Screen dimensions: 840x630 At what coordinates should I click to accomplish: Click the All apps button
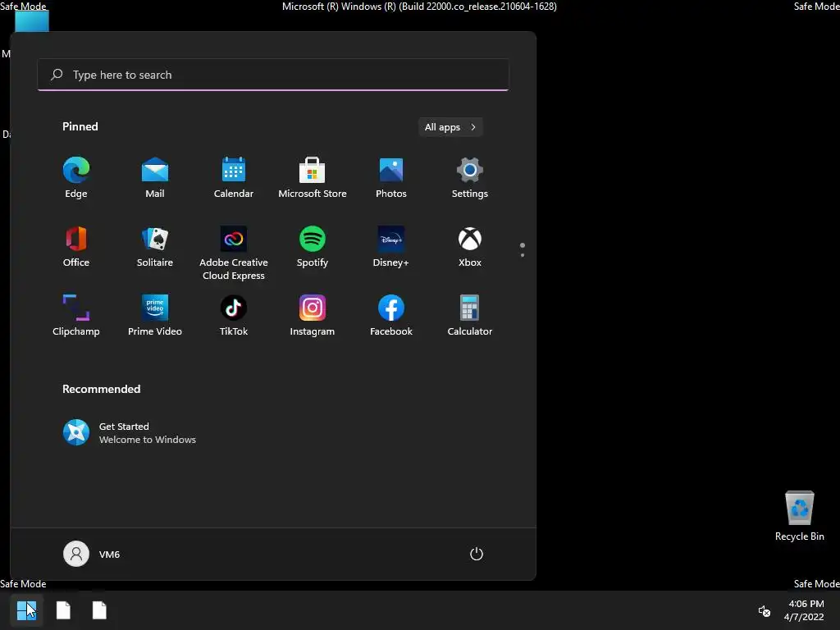[x=450, y=127]
